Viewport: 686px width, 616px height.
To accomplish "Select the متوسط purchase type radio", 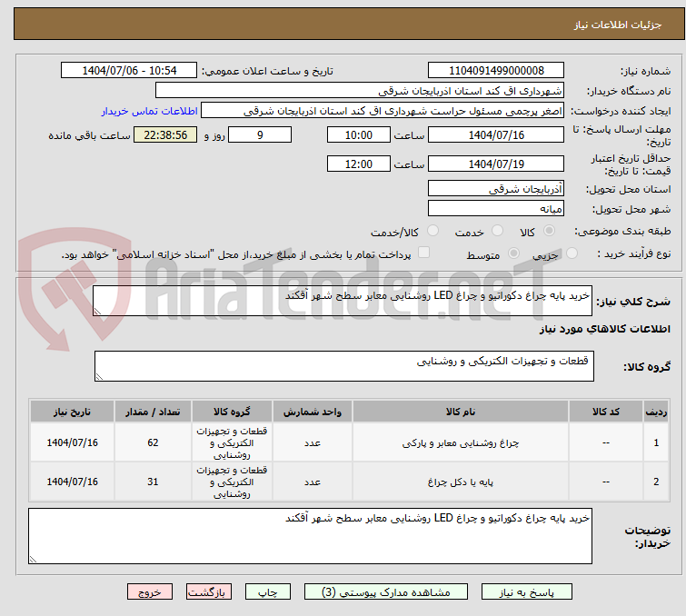I will 513,253.
